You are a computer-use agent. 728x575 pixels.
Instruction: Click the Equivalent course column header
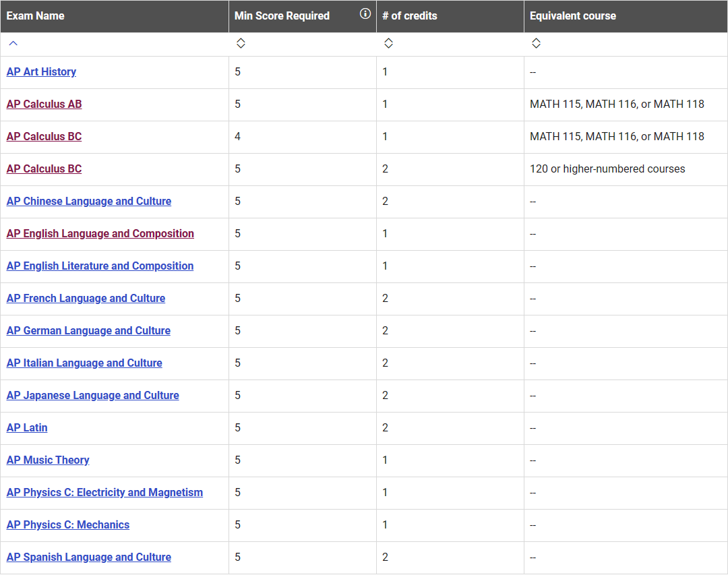[573, 16]
